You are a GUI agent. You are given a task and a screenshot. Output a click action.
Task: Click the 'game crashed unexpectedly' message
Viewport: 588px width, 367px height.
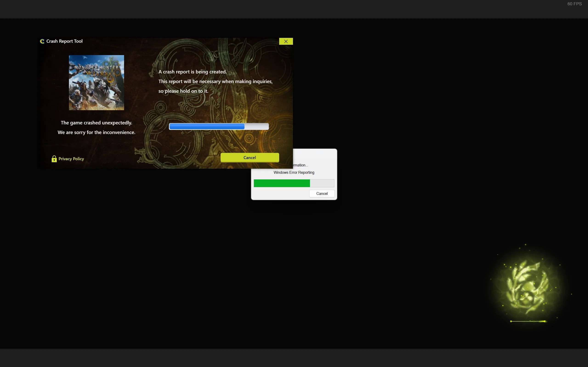[x=97, y=123]
